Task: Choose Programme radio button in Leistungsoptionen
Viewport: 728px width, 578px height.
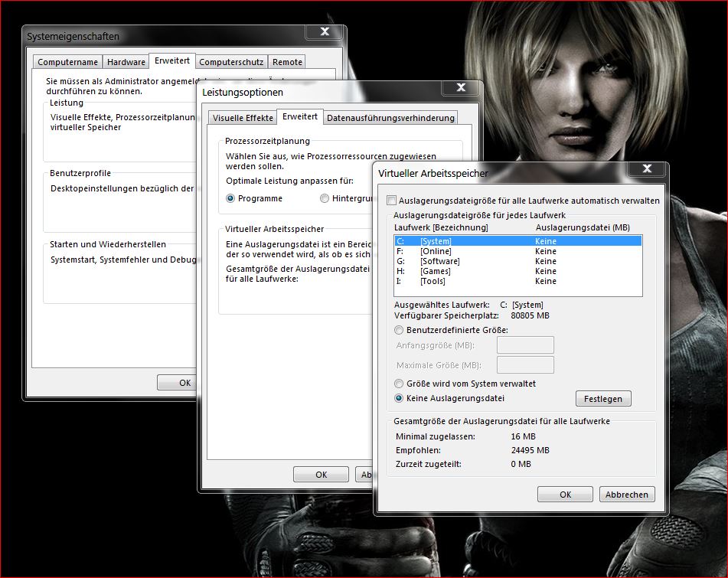Action: tap(230, 199)
